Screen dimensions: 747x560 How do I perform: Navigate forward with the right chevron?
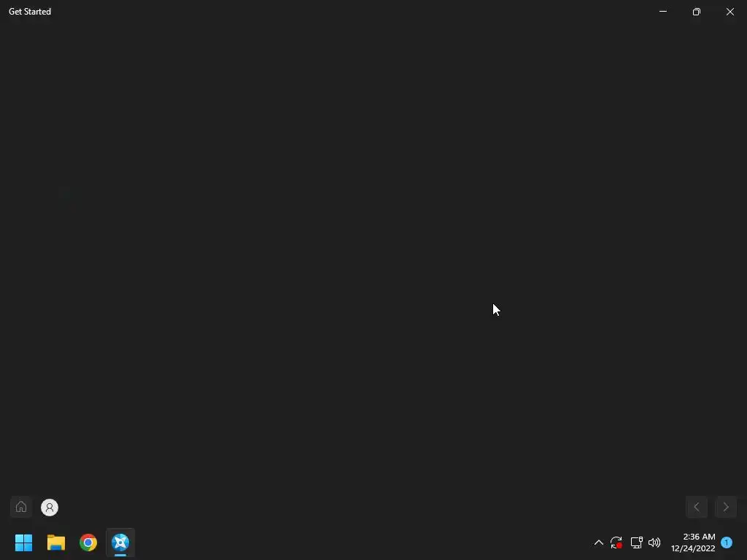pos(726,507)
